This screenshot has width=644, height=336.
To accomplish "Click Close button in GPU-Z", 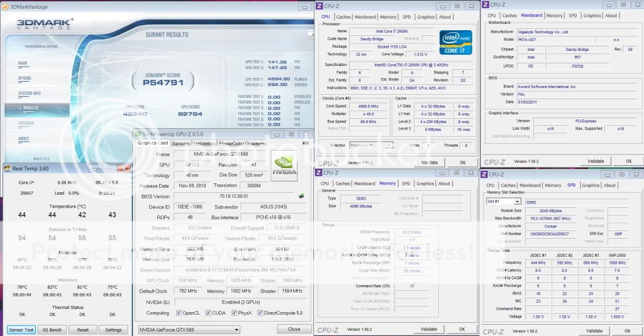I will [294, 329].
